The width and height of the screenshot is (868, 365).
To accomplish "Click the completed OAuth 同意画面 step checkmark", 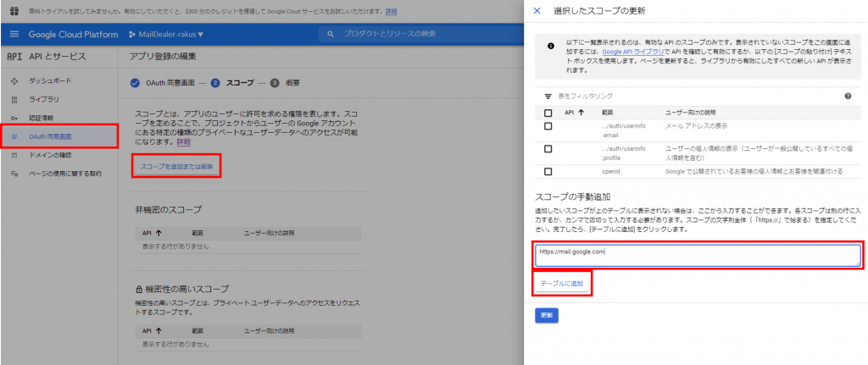I will click(x=135, y=83).
